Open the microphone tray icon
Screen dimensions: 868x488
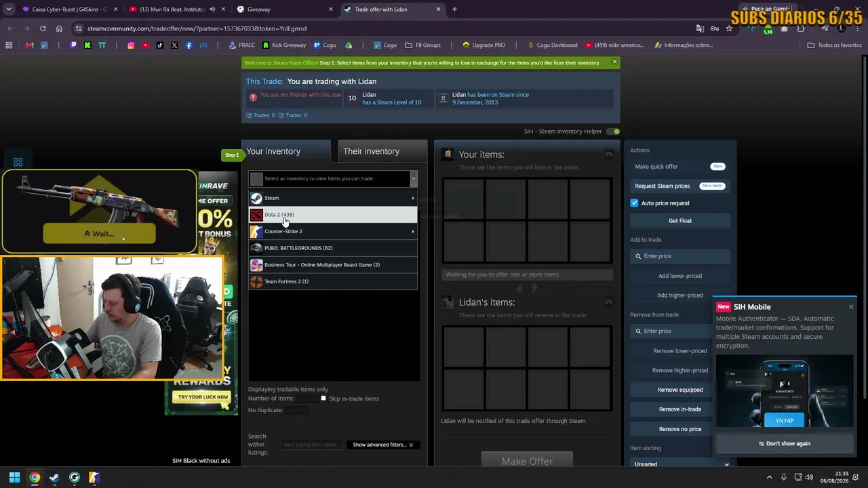(784, 477)
